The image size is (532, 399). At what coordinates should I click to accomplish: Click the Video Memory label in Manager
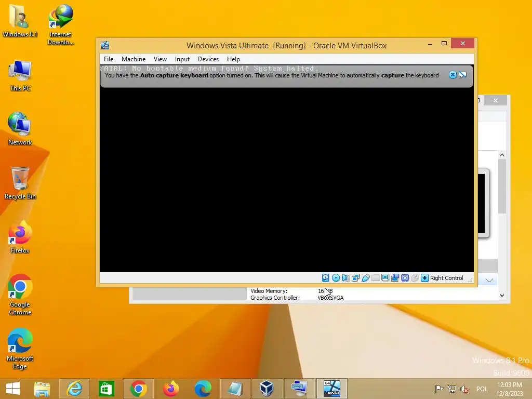pyautogui.click(x=269, y=291)
